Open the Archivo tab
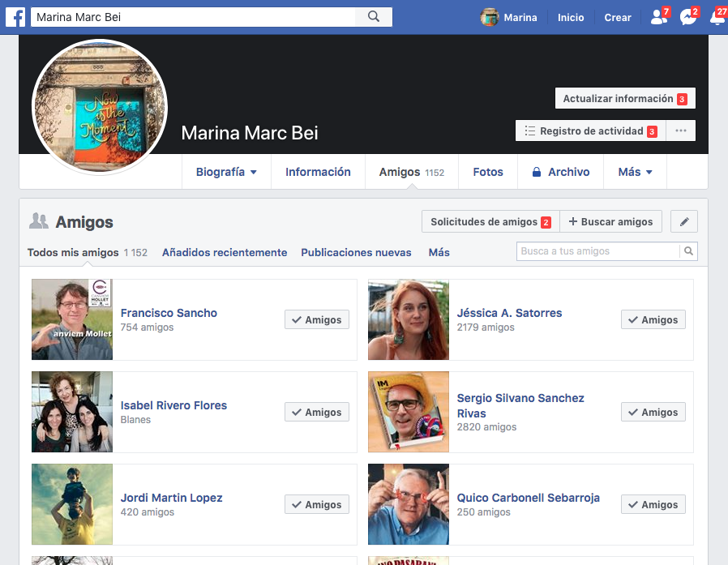The width and height of the screenshot is (728, 565). (x=560, y=172)
